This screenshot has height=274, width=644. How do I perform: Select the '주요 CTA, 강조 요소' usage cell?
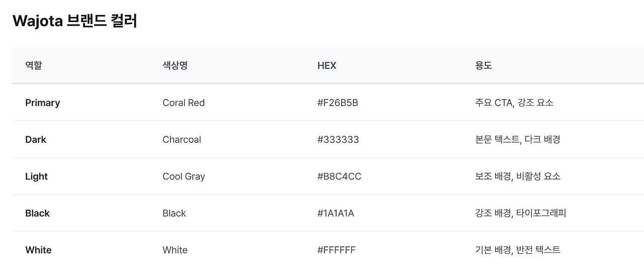[514, 103]
